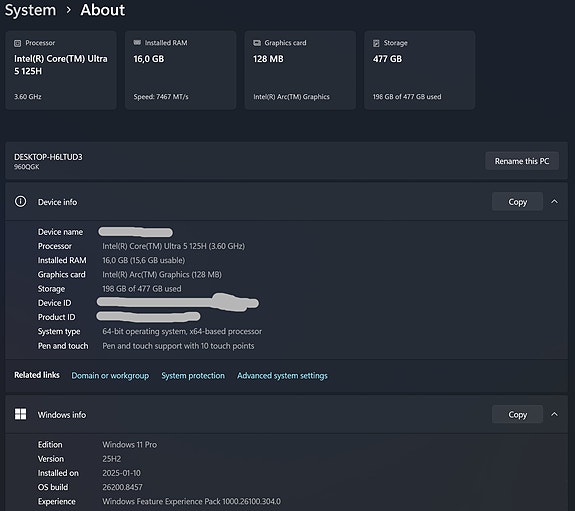
Task: Click 3.60 GHz text in Processor card
Action: [28, 97]
